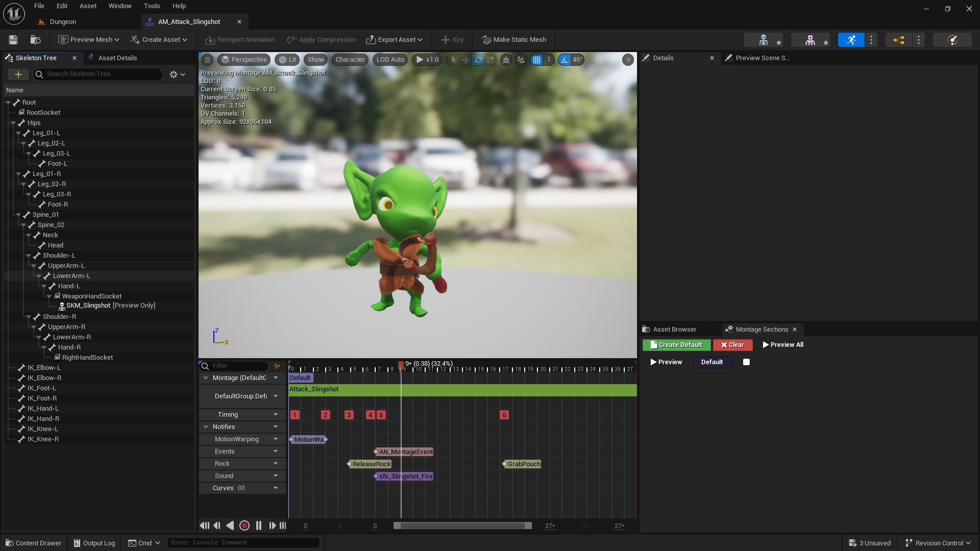Click the surface snapping icon in the viewport

[521, 60]
